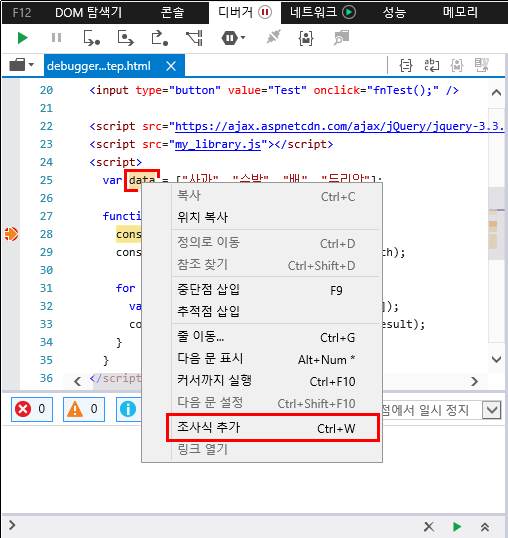Click the fnTest(); onclick value text
The height and width of the screenshot is (538, 508).
403,91
